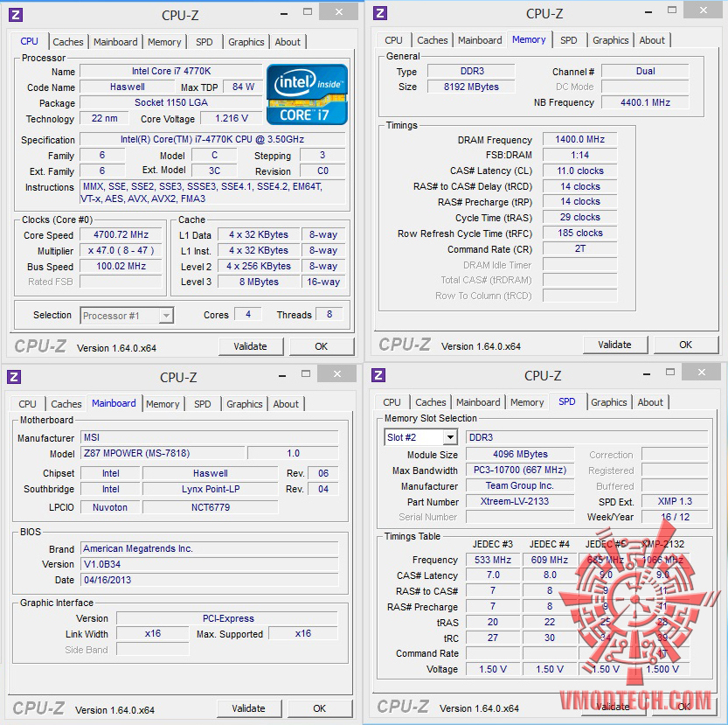The image size is (728, 725).
Task: Go to the Mainboard tab in the SPD window
Action: click(x=478, y=402)
